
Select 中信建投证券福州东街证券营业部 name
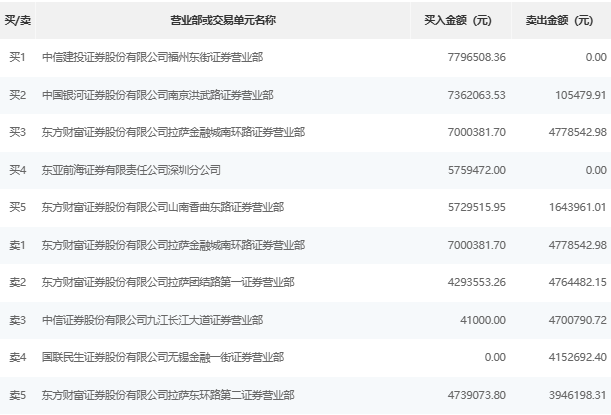click(x=152, y=57)
